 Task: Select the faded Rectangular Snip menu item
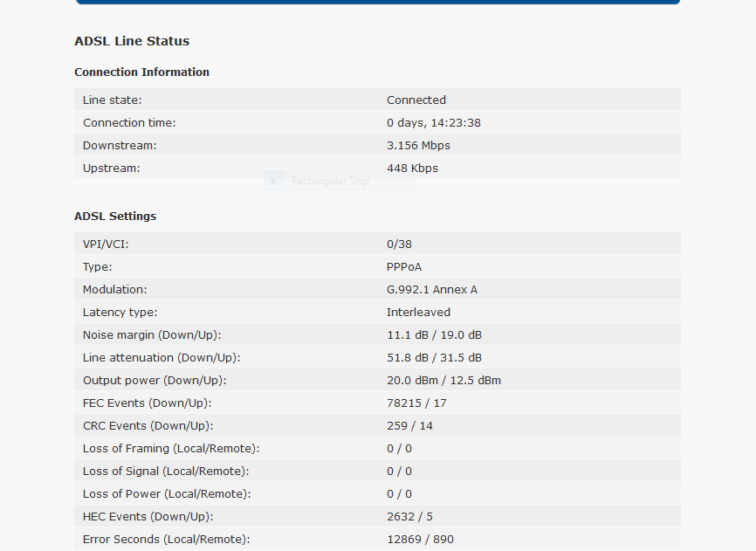(x=339, y=181)
